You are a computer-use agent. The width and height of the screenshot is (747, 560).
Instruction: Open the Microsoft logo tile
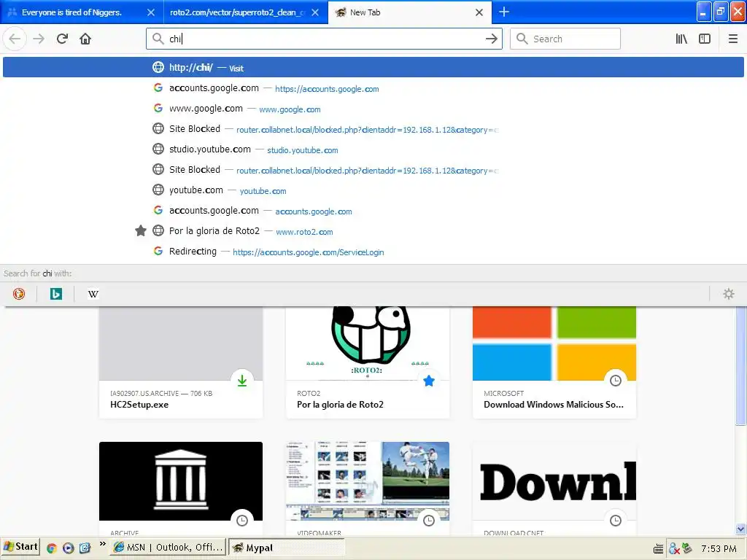[554, 343]
